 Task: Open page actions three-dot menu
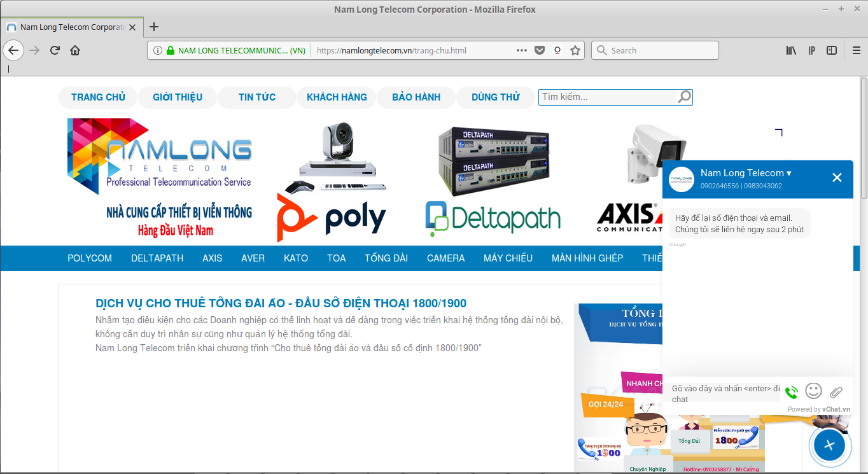pyautogui.click(x=522, y=50)
